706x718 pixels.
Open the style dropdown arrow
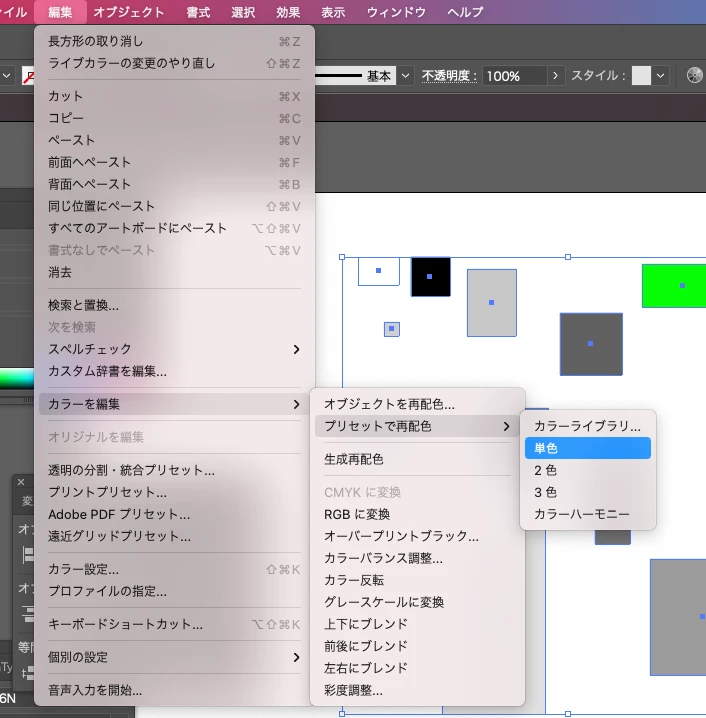click(660, 76)
